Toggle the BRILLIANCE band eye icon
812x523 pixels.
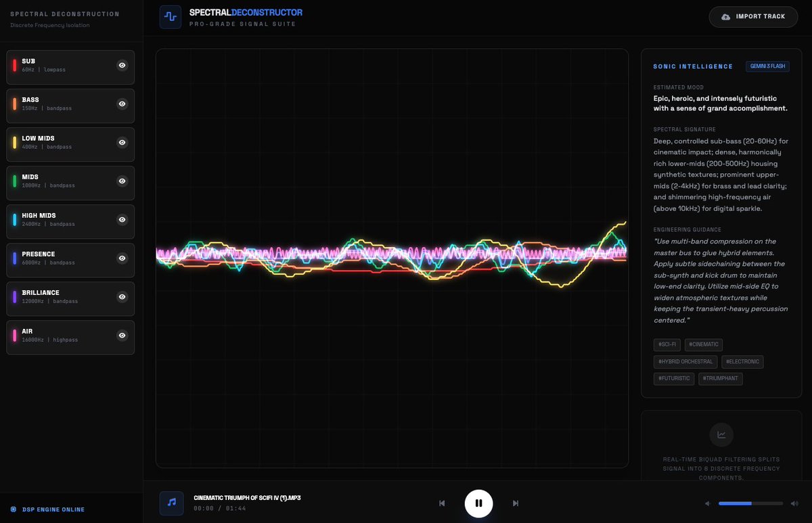122,296
